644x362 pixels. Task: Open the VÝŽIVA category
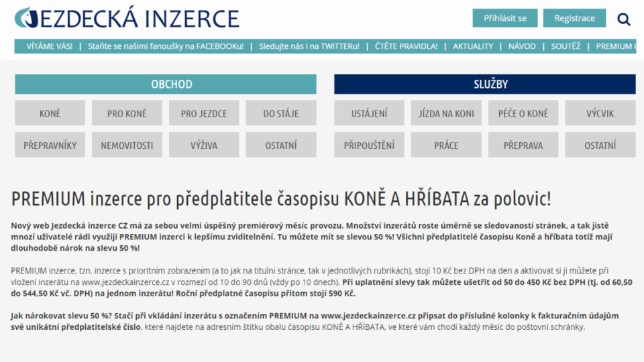(204, 145)
